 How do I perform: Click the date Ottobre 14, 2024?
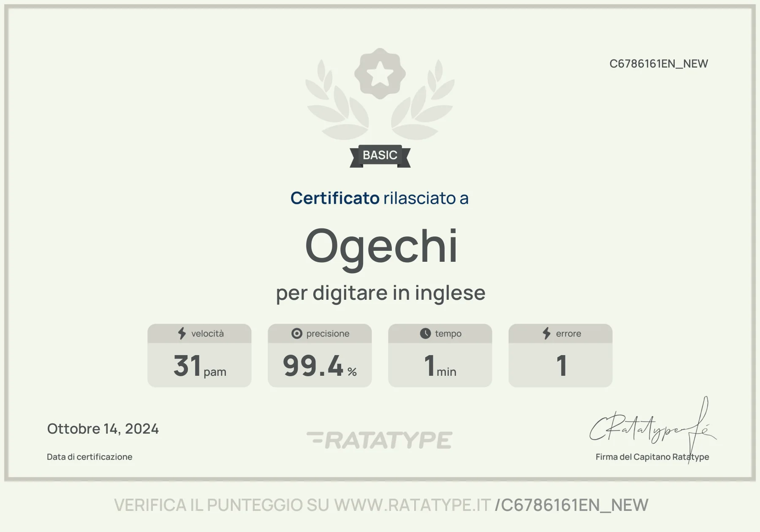(103, 429)
